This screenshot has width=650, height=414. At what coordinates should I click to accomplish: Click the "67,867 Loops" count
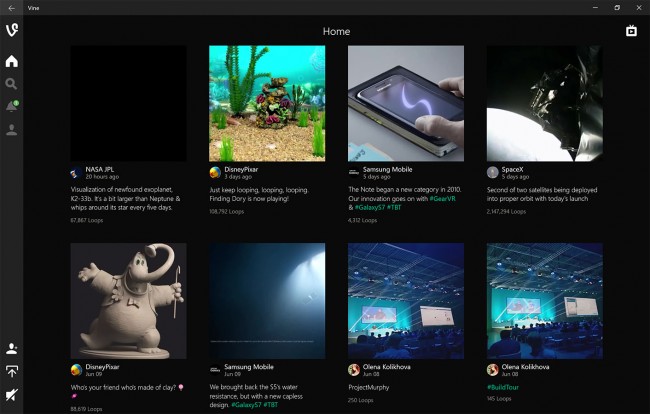(x=87, y=220)
